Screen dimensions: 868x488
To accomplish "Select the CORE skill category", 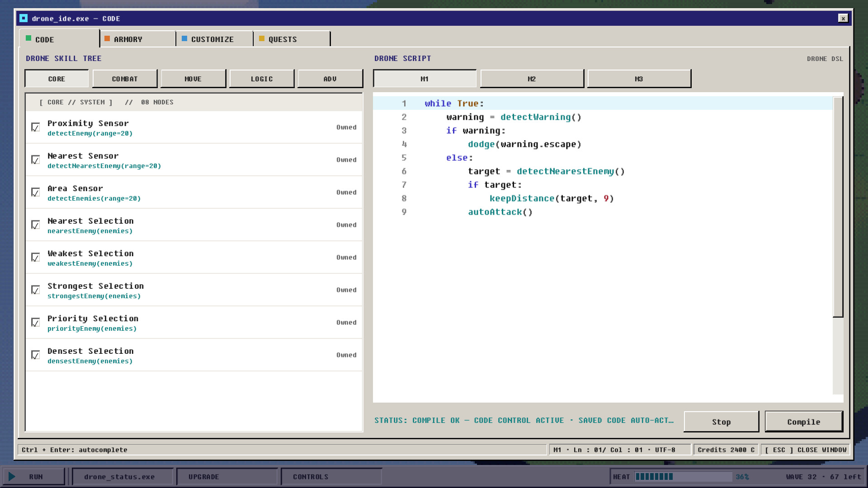I will (x=57, y=79).
